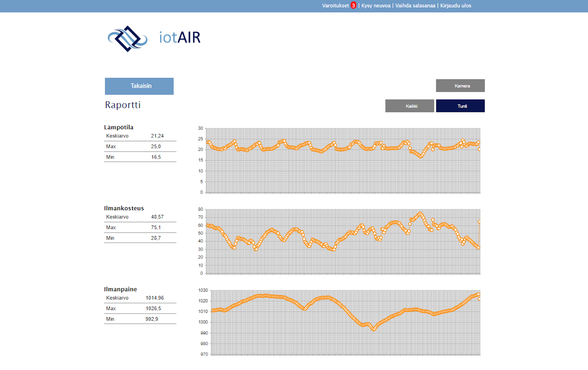Image resolution: width=588 pixels, height=370 pixels.
Task: Select Ilmankosteus Min value 28,7
Action: [156, 238]
